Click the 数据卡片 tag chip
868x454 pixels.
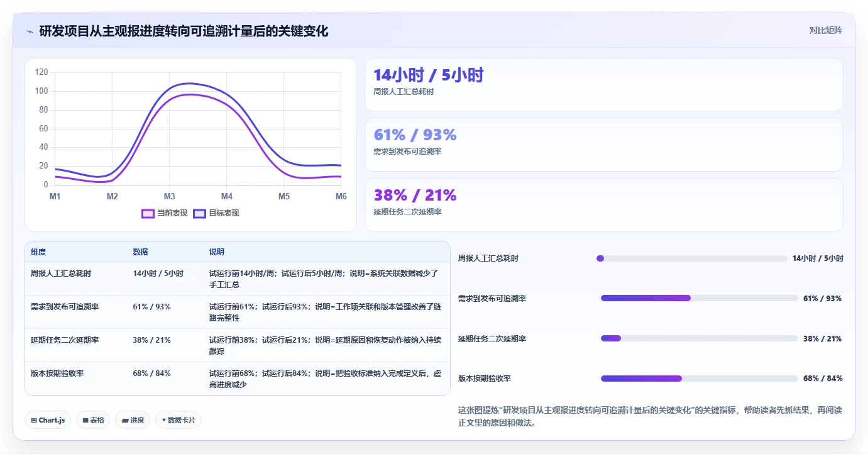179,420
